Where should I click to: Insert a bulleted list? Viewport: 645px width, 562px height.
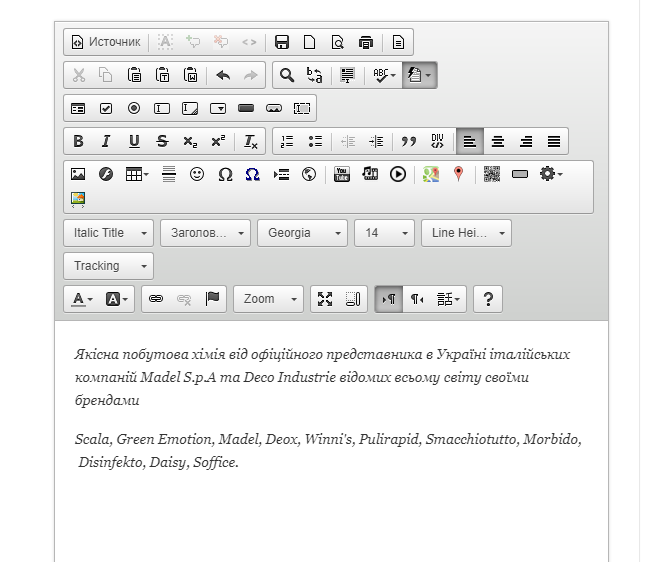click(315, 142)
